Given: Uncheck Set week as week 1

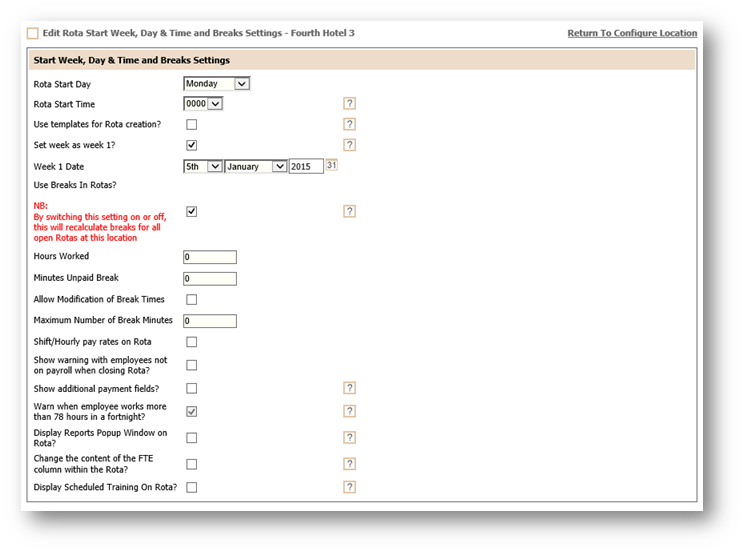Looking at the screenshot, I should tap(191, 145).
